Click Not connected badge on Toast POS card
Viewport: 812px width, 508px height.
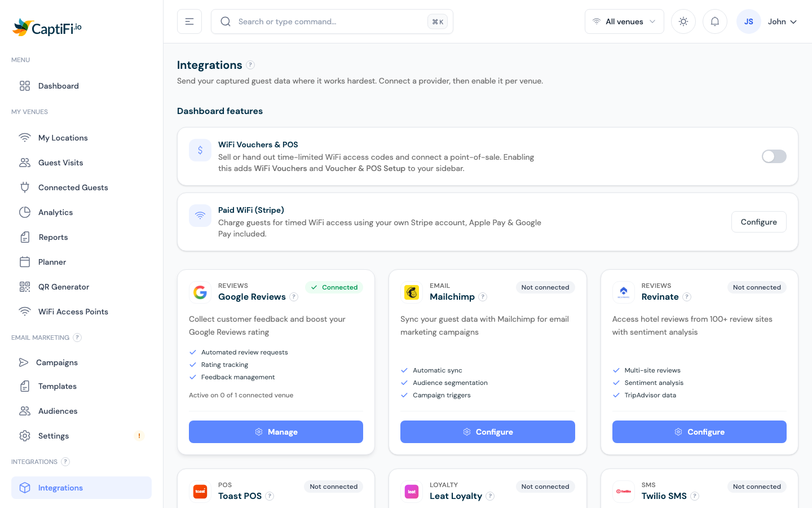pyautogui.click(x=333, y=487)
